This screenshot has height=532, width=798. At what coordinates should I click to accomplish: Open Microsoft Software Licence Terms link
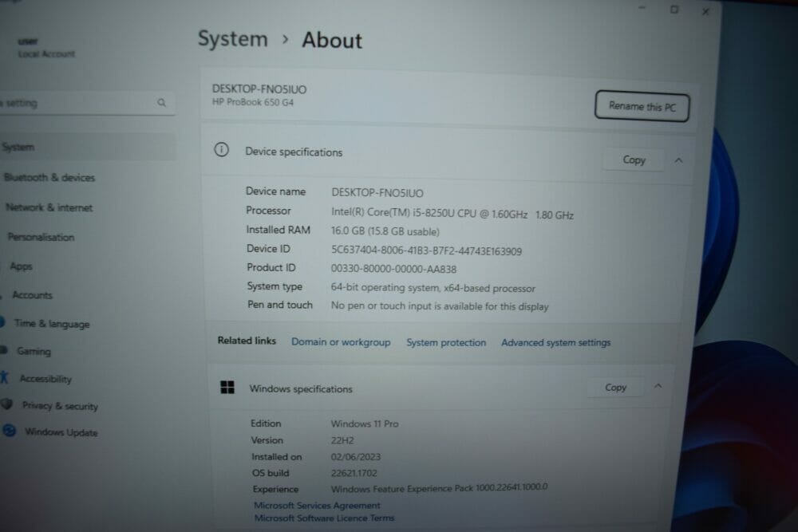click(x=324, y=518)
